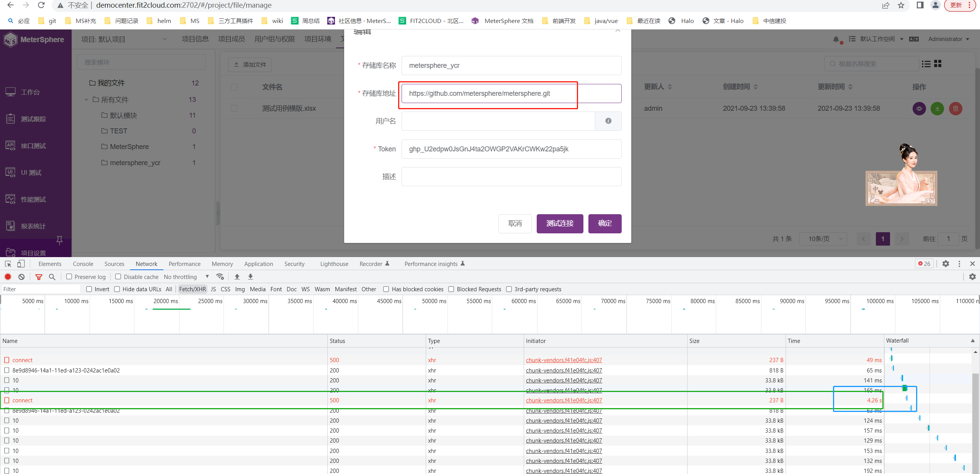This screenshot has height=474, width=980.
Task: Enable the Disable cache checkbox
Action: [118, 277]
